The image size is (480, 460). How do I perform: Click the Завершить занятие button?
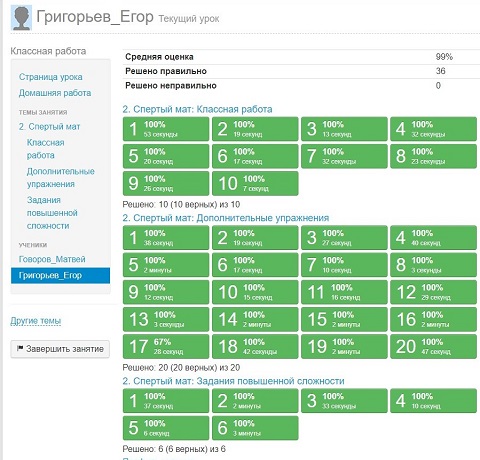tap(60, 349)
